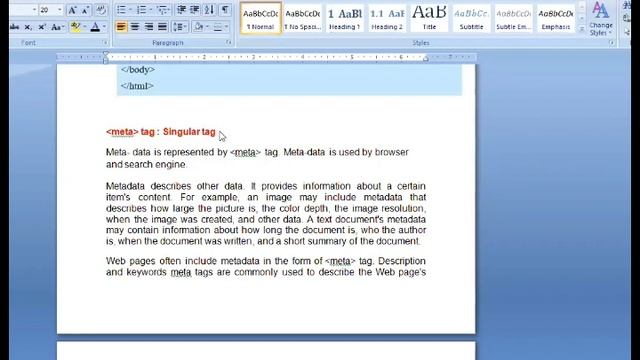Open the Font dialog launcher
The height and width of the screenshot is (360, 640).
tap(105, 42)
